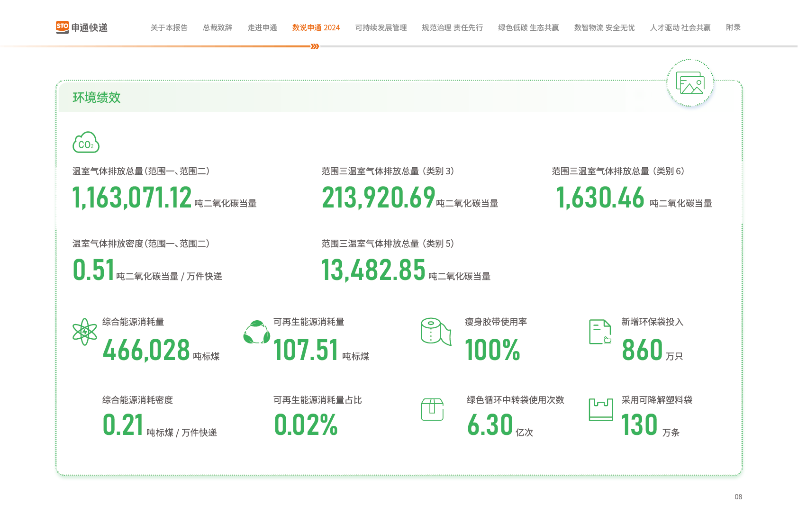Select the 数说申通 2024 tab
This screenshot has height=532, width=798.
tap(316, 27)
